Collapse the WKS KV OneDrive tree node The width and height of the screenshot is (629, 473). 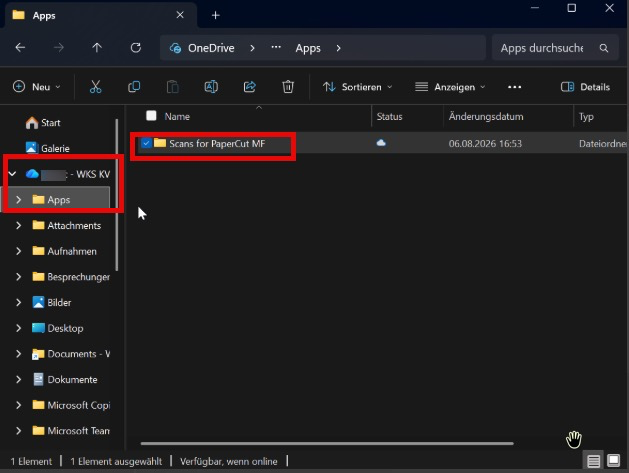12,174
